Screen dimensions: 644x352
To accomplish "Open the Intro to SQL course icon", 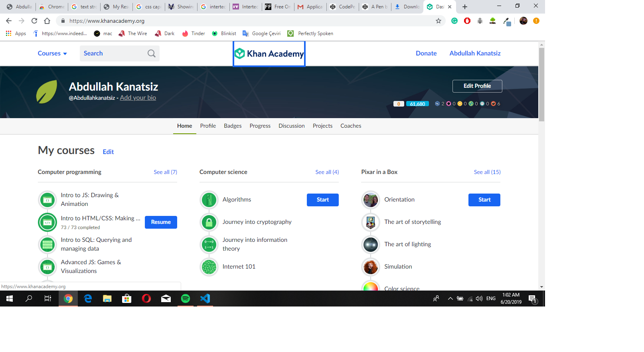I will click(x=47, y=244).
